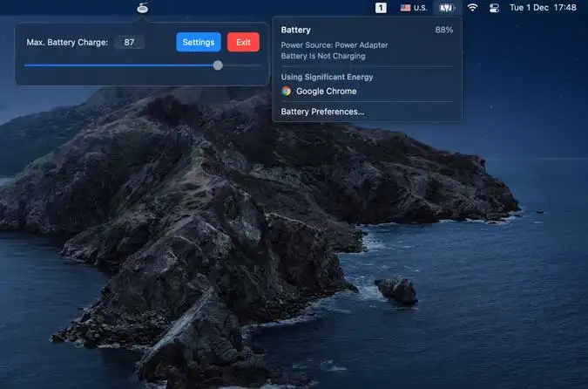Open the numbered "1" menu bar icon
The height and width of the screenshot is (389, 588).
(x=381, y=8)
